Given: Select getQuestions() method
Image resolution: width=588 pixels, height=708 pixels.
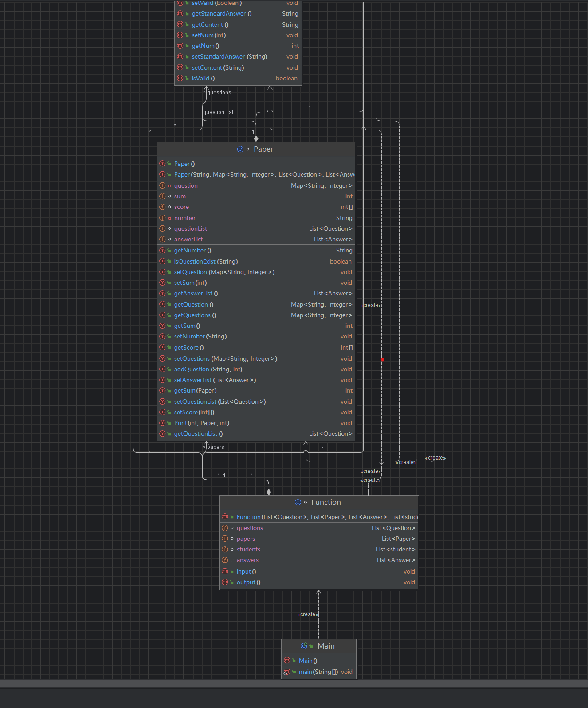Looking at the screenshot, I should pos(256,315).
